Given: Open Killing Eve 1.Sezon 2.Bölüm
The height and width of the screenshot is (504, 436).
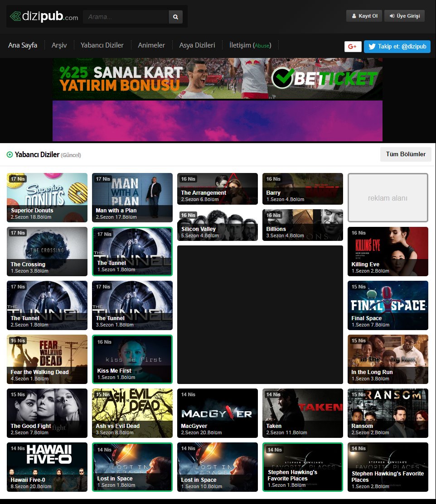Looking at the screenshot, I should point(388,251).
